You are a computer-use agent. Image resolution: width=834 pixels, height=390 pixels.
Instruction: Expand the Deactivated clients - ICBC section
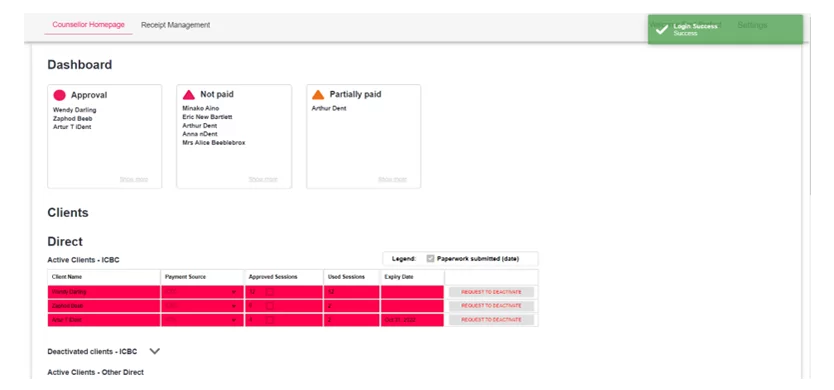[x=155, y=351]
